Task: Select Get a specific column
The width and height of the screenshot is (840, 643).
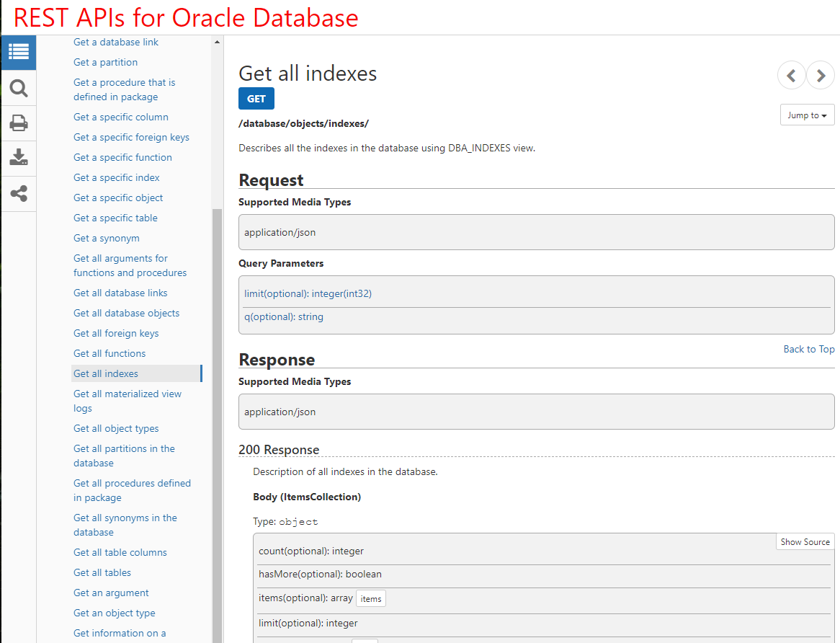Action: pyautogui.click(x=121, y=117)
